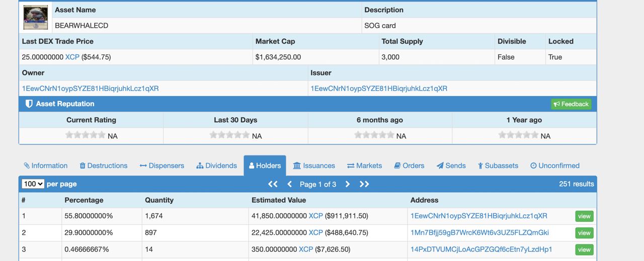Open the Destructions tab
This screenshot has width=644, height=261.
pos(104,165)
